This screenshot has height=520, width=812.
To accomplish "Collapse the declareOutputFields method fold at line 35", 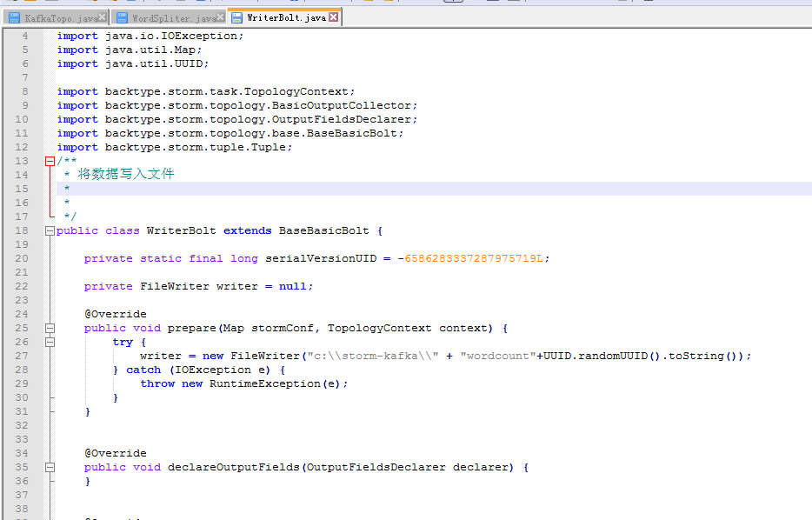I will (50, 467).
